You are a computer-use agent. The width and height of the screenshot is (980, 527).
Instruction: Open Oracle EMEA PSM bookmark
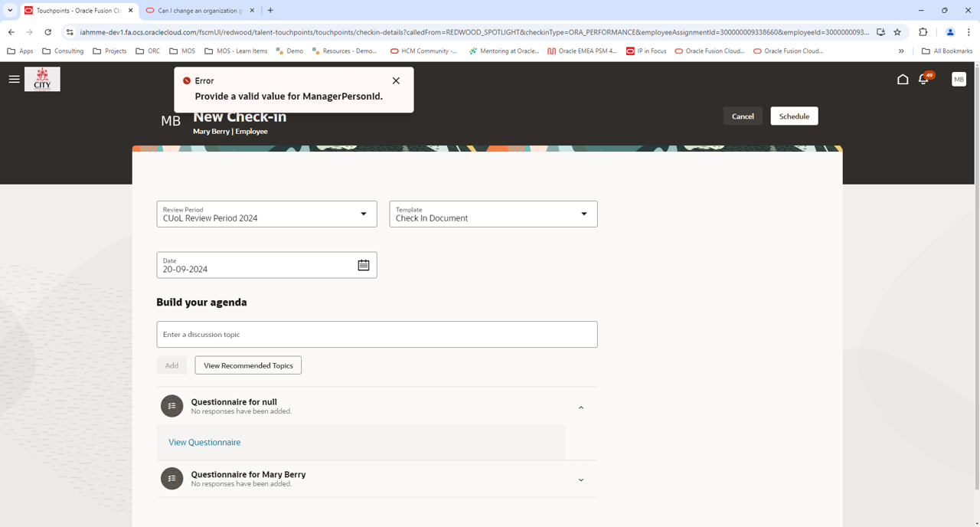pyautogui.click(x=583, y=51)
